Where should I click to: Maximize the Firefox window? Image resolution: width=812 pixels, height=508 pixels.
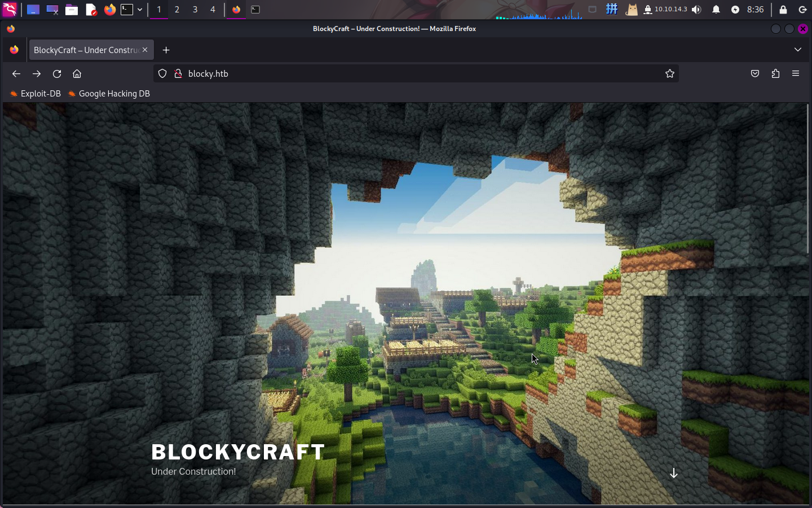(x=789, y=29)
